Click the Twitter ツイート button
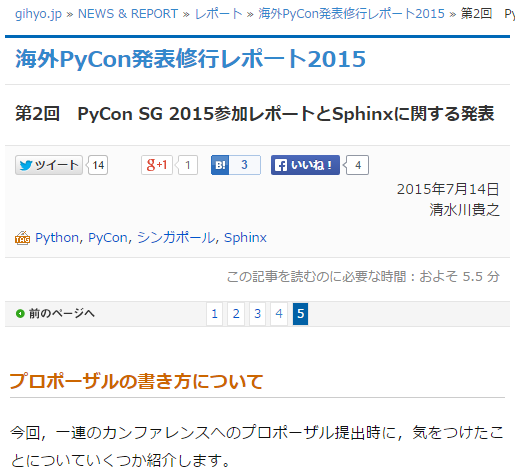The height and width of the screenshot is (474, 515). 49,165
